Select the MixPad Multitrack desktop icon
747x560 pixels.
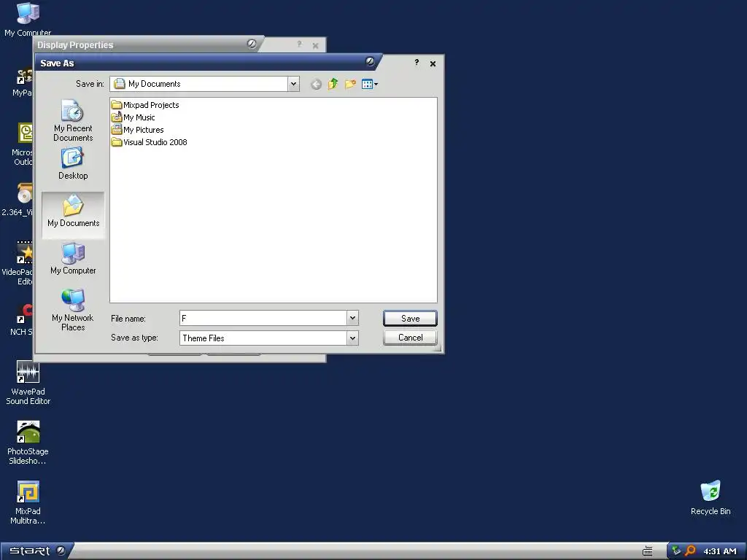click(x=28, y=503)
